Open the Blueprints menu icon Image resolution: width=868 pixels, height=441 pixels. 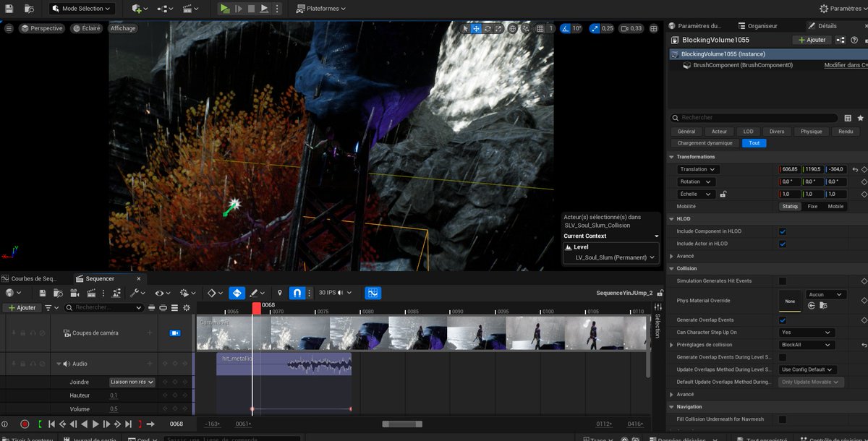(165, 9)
